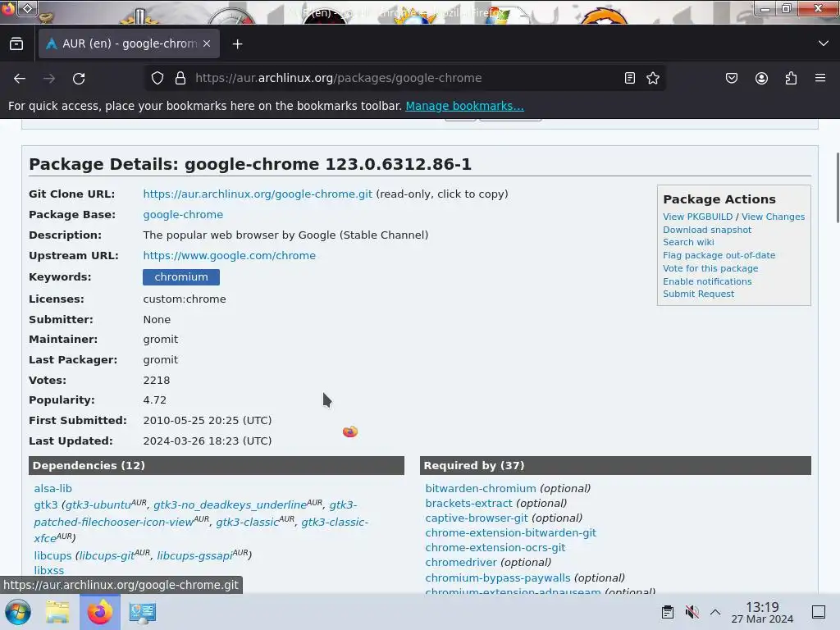The height and width of the screenshot is (630, 840).
Task: Open chrome-extension-bitwarden-git link
Action: coord(510,532)
